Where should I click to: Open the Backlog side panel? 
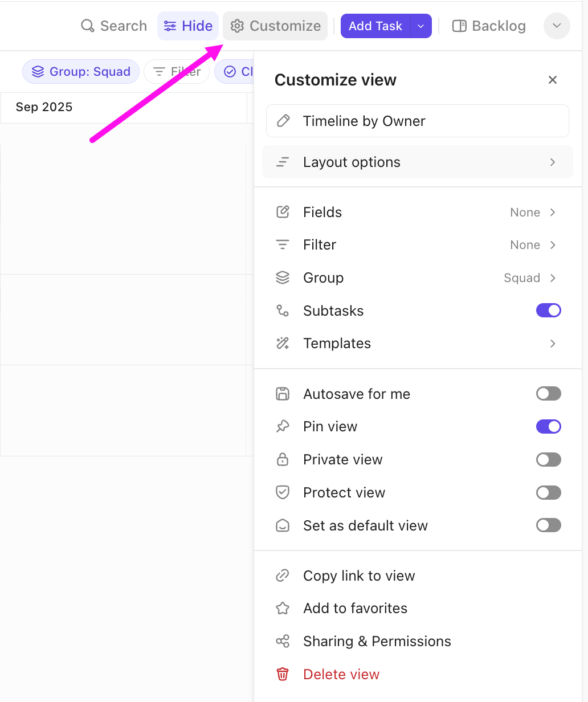[489, 26]
